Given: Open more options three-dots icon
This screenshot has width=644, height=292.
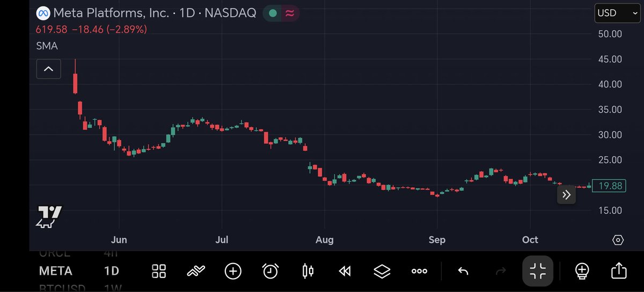Looking at the screenshot, I should coord(419,271).
